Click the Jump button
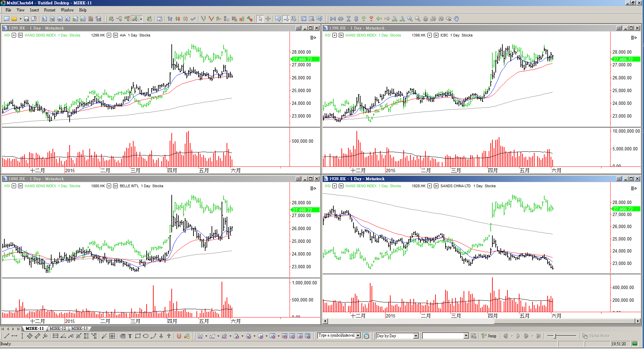Screen dimensions: 644x354 coord(489,336)
